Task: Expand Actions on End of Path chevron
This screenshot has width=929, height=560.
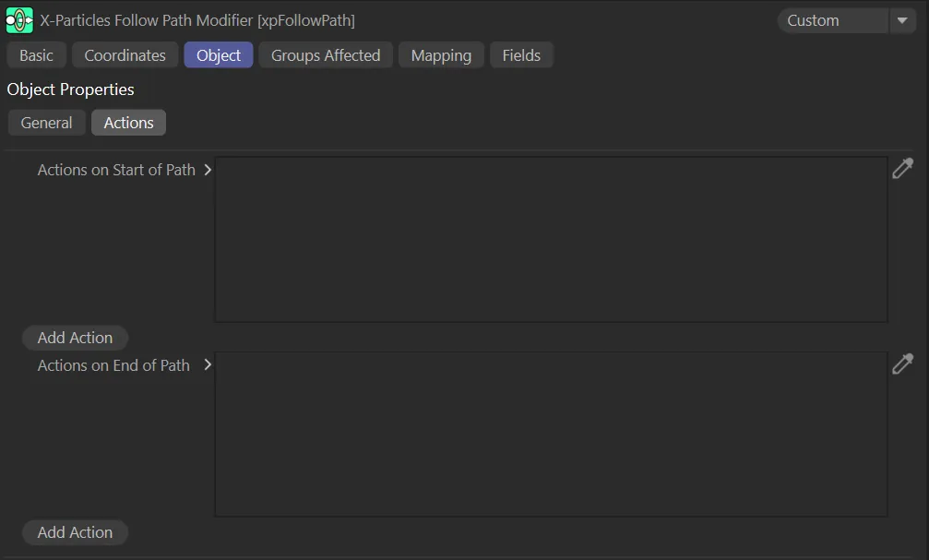Action: tap(208, 365)
